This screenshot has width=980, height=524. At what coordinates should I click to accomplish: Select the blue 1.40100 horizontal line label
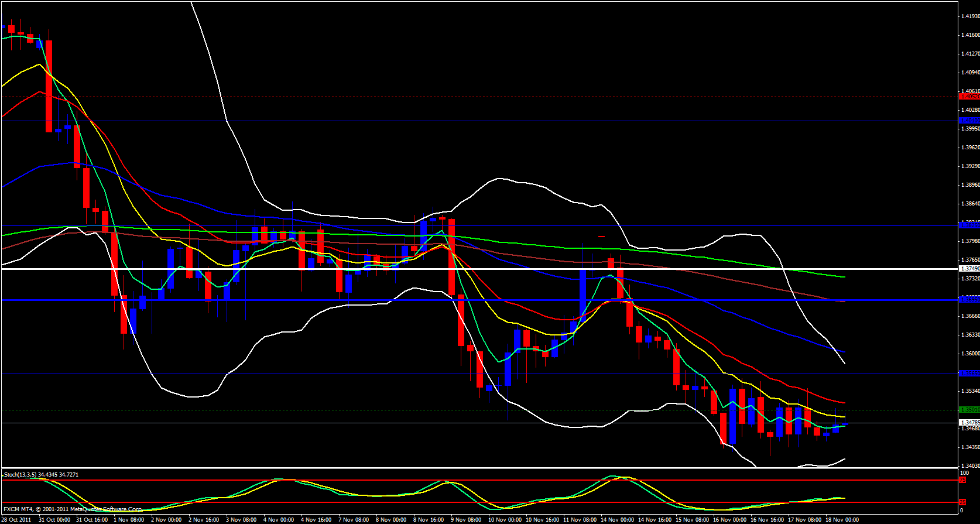[969, 121]
